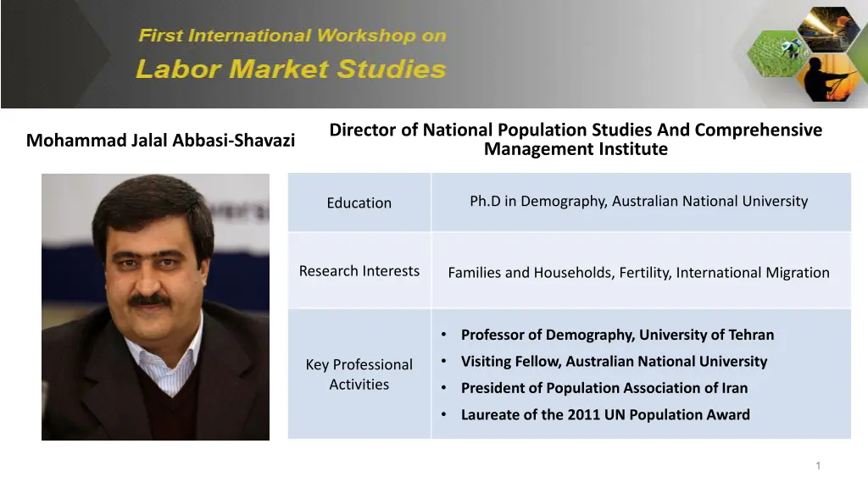The width and height of the screenshot is (868, 488).
Task: Click the bullet before President of Population Association
Action: point(444,388)
